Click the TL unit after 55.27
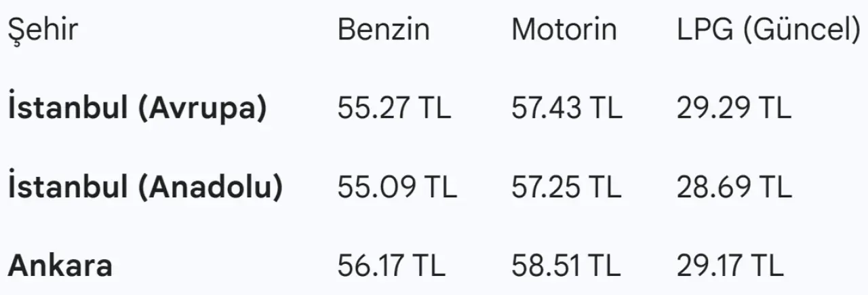Viewport: 868px width, 295px height. tap(434, 109)
